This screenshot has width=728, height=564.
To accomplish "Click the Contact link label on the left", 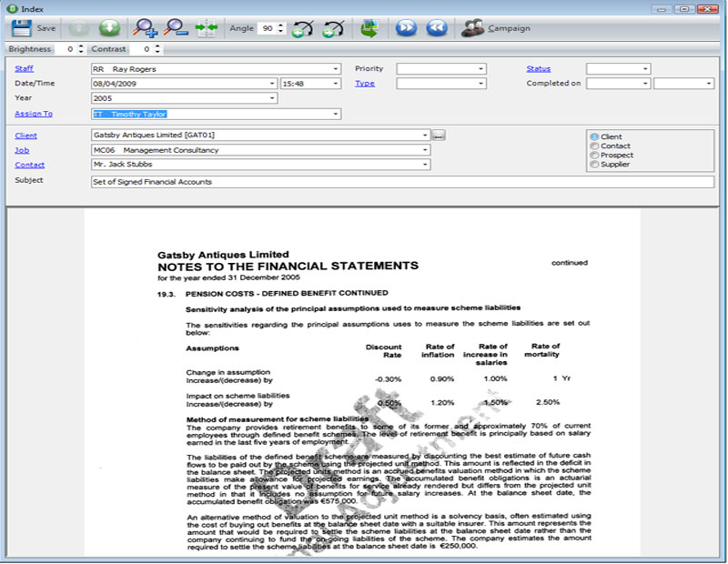I will coord(30,165).
